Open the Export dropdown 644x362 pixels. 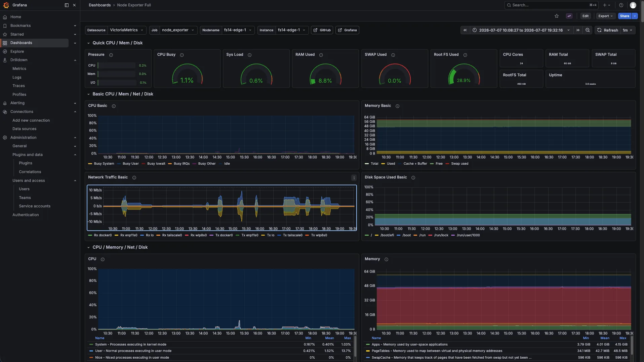pyautogui.click(x=606, y=16)
